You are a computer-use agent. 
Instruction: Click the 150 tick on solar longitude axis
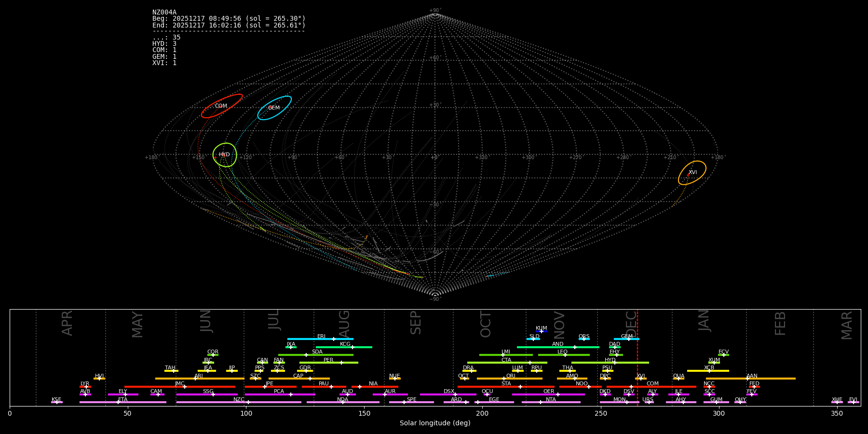tap(364, 414)
